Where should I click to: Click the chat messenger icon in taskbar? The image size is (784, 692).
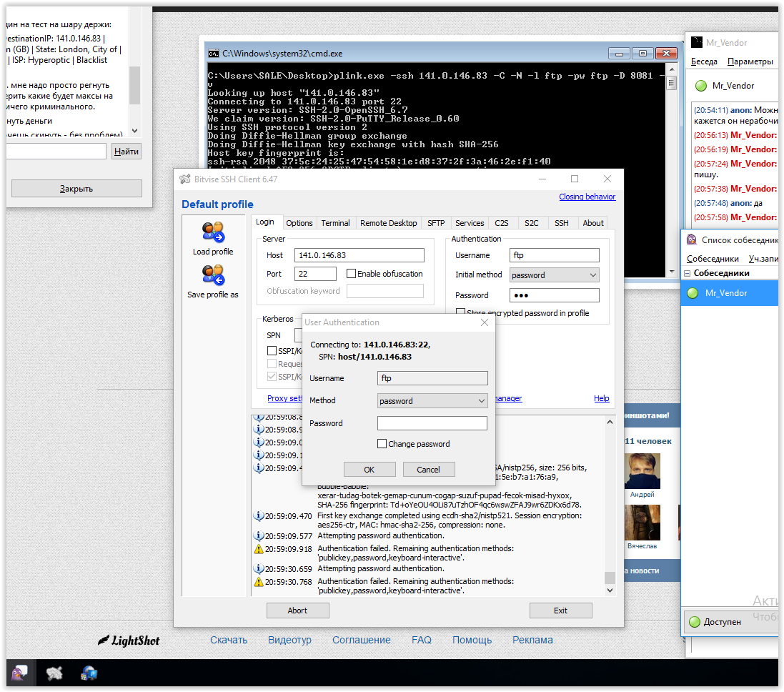pyautogui.click(x=19, y=673)
